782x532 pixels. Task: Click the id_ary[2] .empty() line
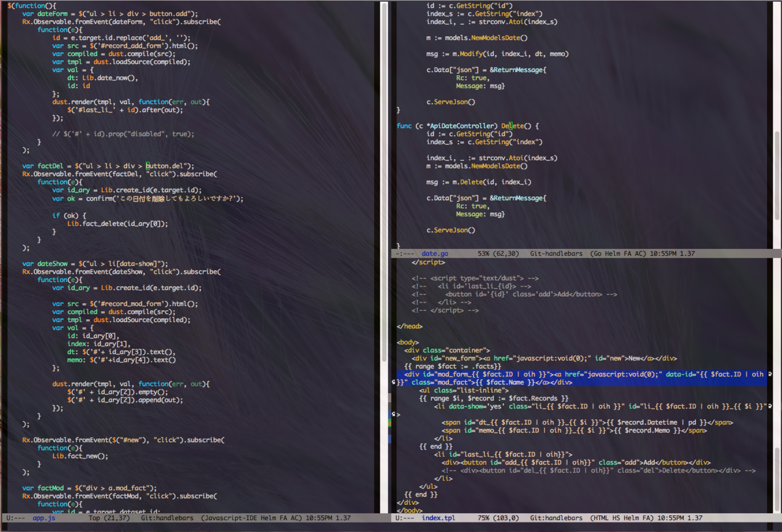[x=117, y=392]
